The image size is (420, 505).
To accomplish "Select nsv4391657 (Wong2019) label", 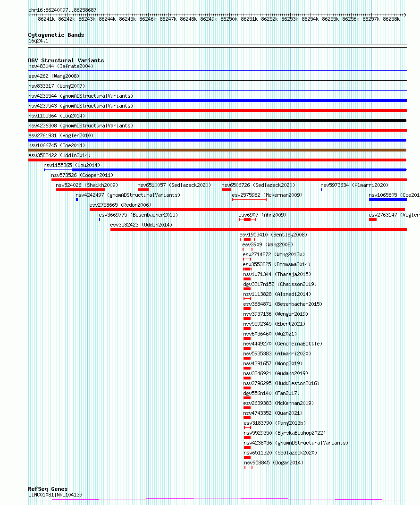I will pyautogui.click(x=273, y=363).
